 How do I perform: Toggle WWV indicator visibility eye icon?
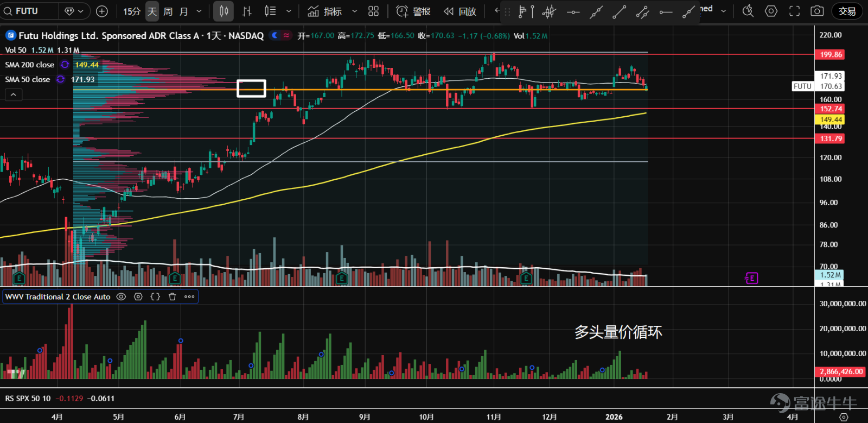pyautogui.click(x=122, y=296)
